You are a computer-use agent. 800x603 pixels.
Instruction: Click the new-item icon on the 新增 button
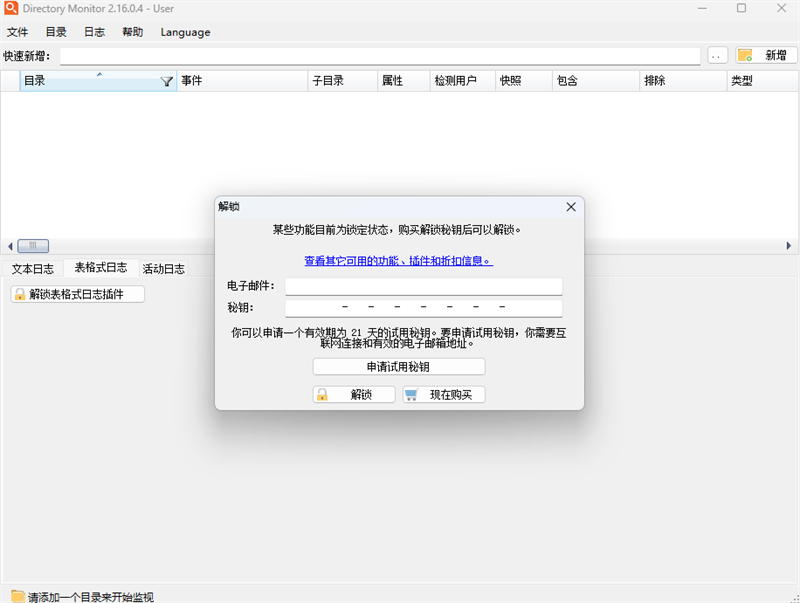(745, 56)
